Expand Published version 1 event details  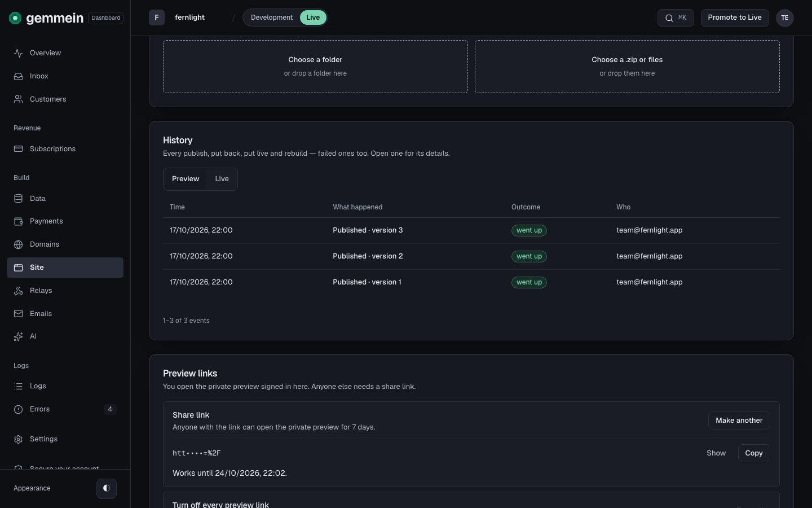coord(471,282)
